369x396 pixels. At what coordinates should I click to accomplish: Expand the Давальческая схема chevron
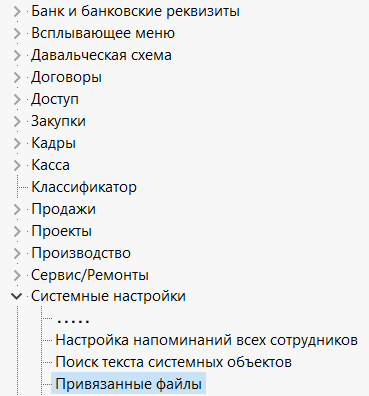(x=17, y=56)
